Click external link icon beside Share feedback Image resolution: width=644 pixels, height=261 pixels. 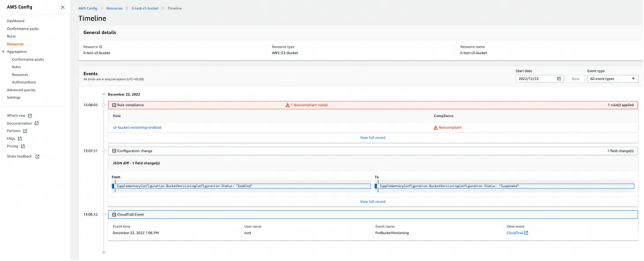[x=37, y=157]
